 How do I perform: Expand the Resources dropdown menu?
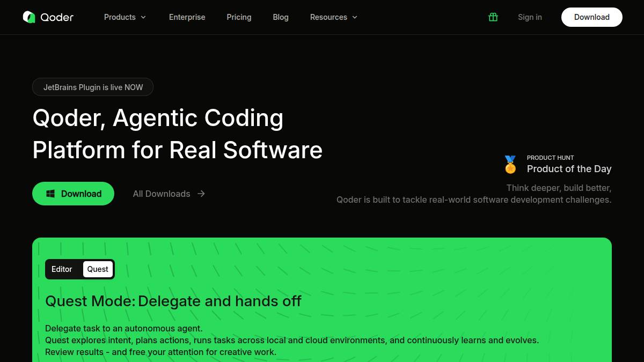coord(334,17)
